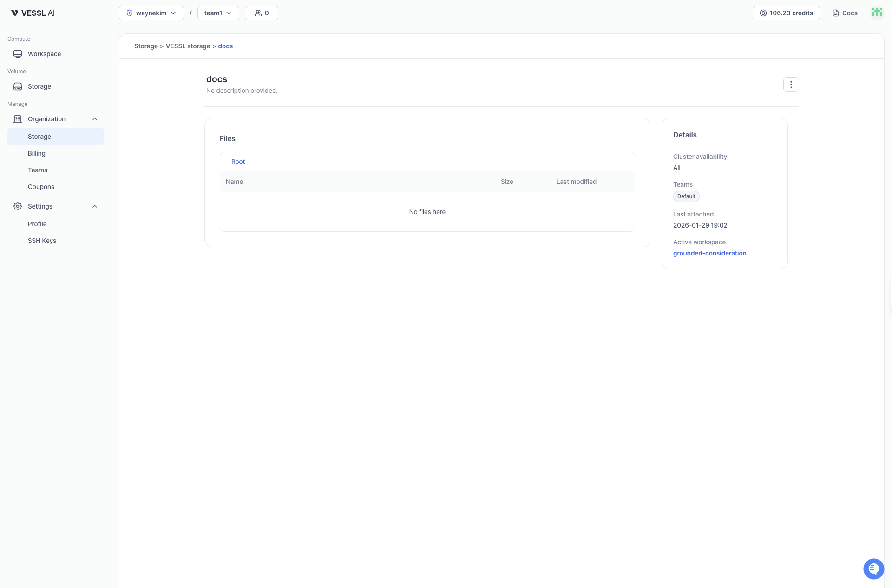Open SSH Keys settings
This screenshot has height=588, width=892.
click(42, 241)
